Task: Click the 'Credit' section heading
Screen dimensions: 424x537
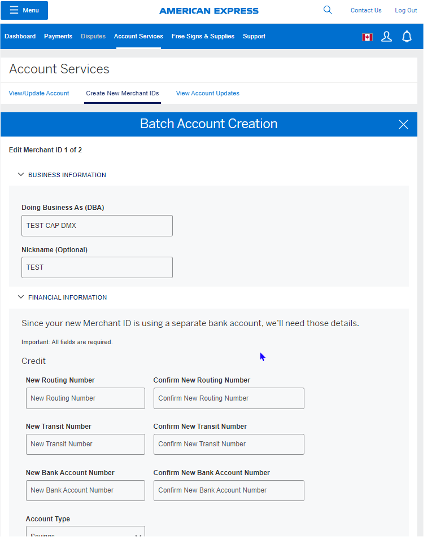Action: tap(34, 361)
